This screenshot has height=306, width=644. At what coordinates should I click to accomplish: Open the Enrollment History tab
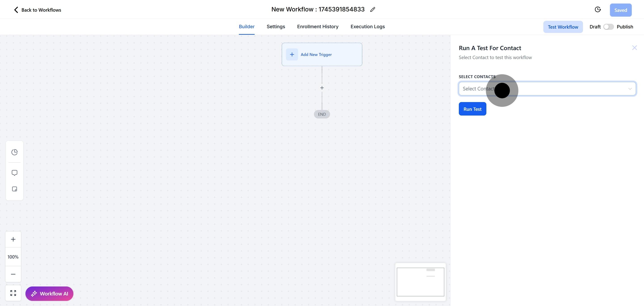(318, 26)
